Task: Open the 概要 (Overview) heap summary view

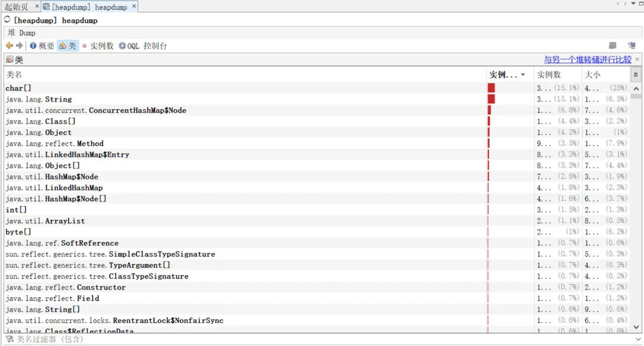Action: [42, 46]
